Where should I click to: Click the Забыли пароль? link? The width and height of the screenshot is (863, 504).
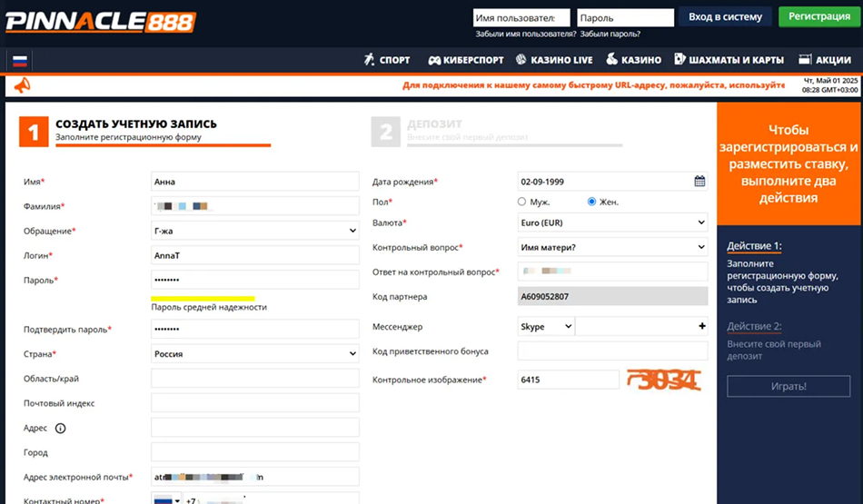click(x=610, y=35)
